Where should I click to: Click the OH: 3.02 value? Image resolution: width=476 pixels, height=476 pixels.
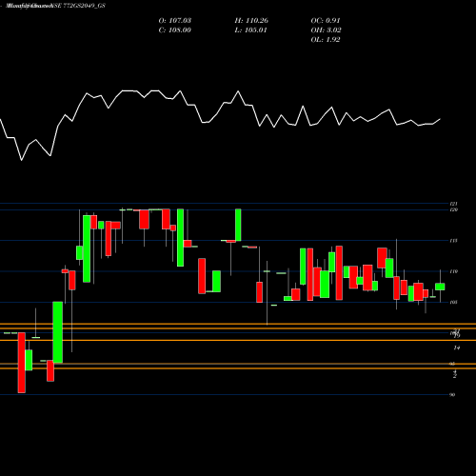tap(326, 30)
